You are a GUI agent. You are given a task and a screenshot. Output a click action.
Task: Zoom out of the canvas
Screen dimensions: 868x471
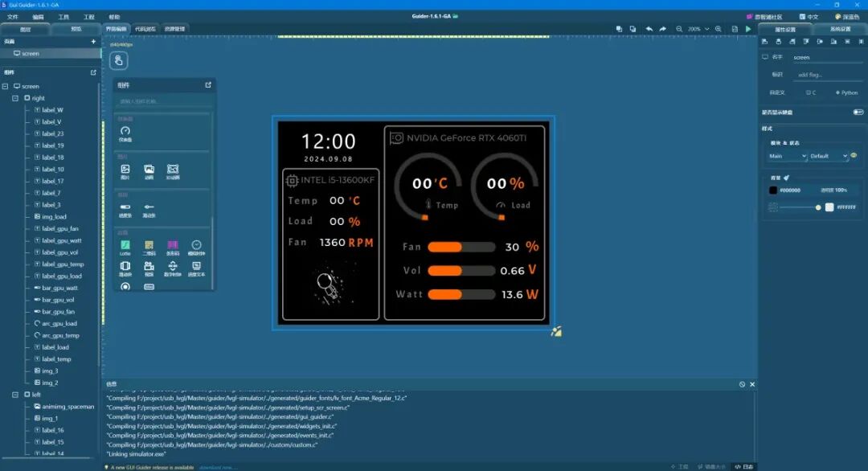(679, 29)
